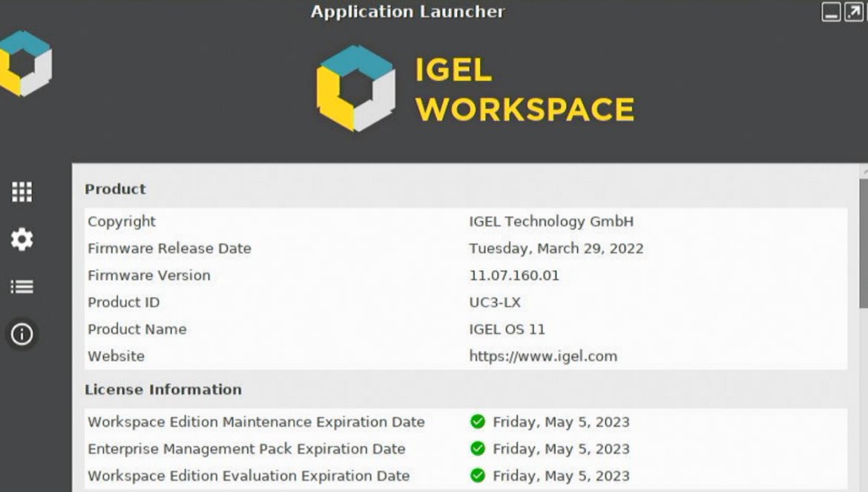The width and height of the screenshot is (868, 492).
Task: Click the License Information heading
Action: tap(163, 390)
